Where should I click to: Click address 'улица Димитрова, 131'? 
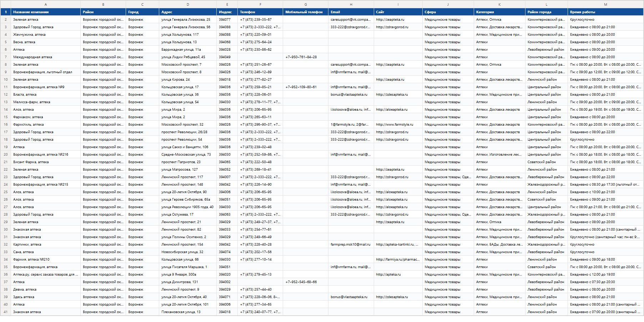click(x=188, y=282)
